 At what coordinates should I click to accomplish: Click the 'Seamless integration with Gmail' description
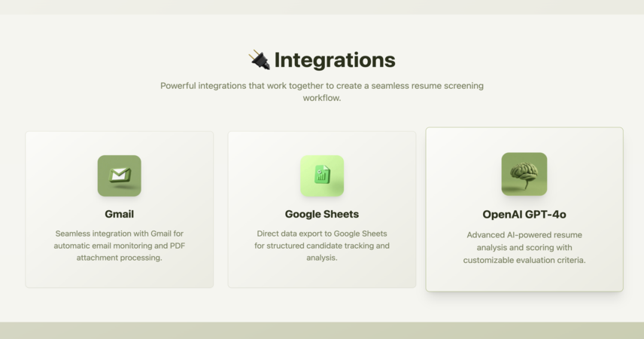click(x=119, y=246)
